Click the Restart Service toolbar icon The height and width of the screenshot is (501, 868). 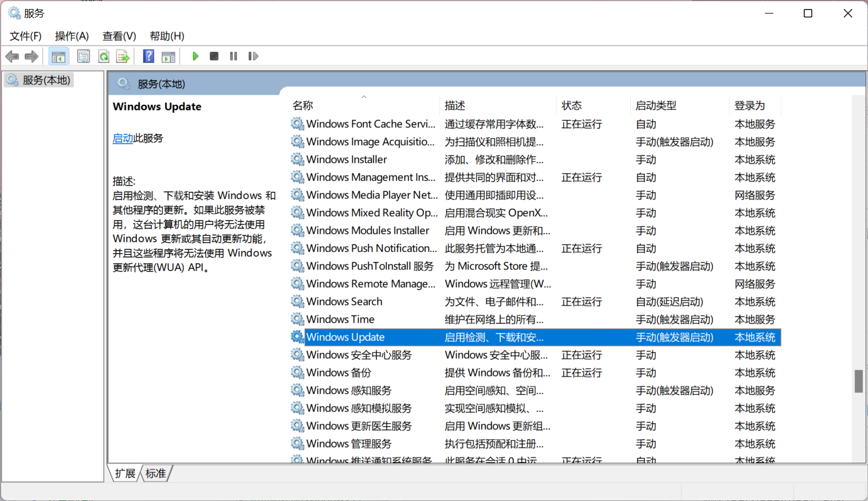(x=253, y=56)
